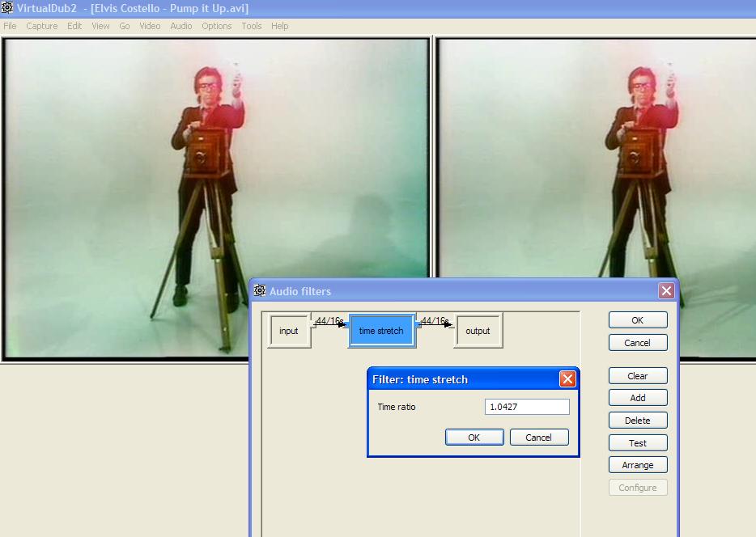Open the View menu

pyautogui.click(x=100, y=26)
